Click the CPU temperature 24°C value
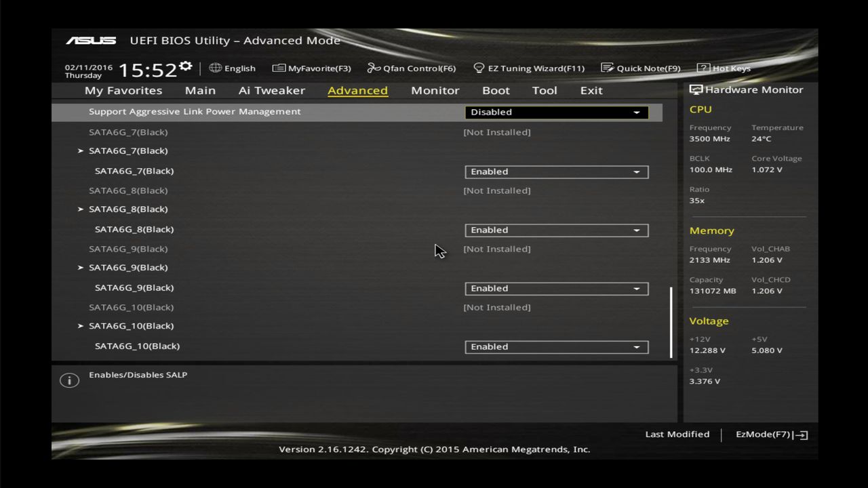 pyautogui.click(x=762, y=139)
